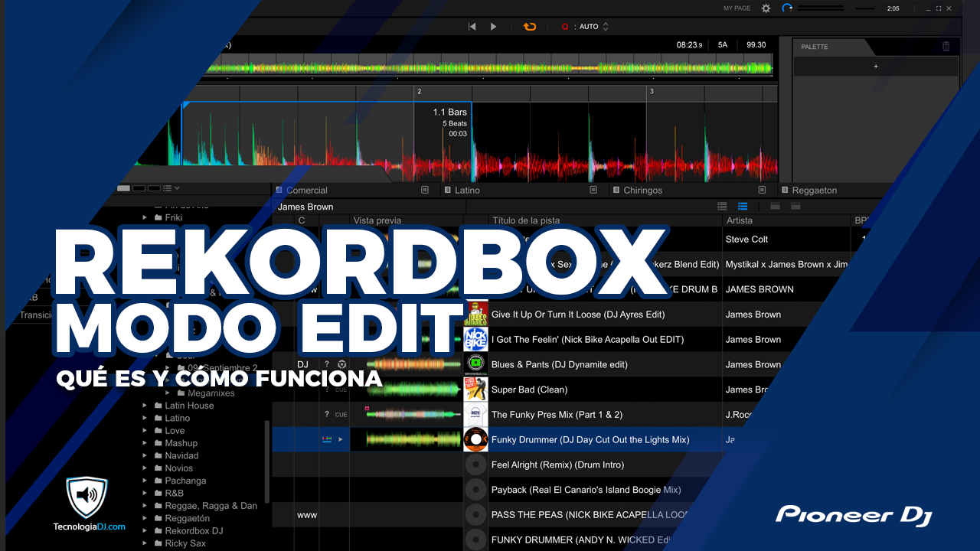The image size is (980, 551).
Task: Switch to blue artwork list view icon
Action: [x=743, y=207]
